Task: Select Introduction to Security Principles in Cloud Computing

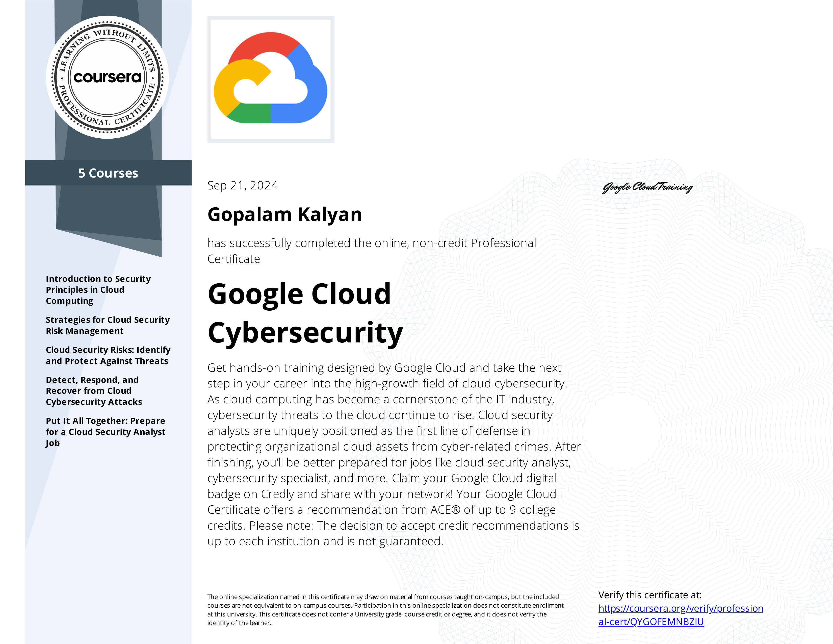Action: click(x=98, y=290)
